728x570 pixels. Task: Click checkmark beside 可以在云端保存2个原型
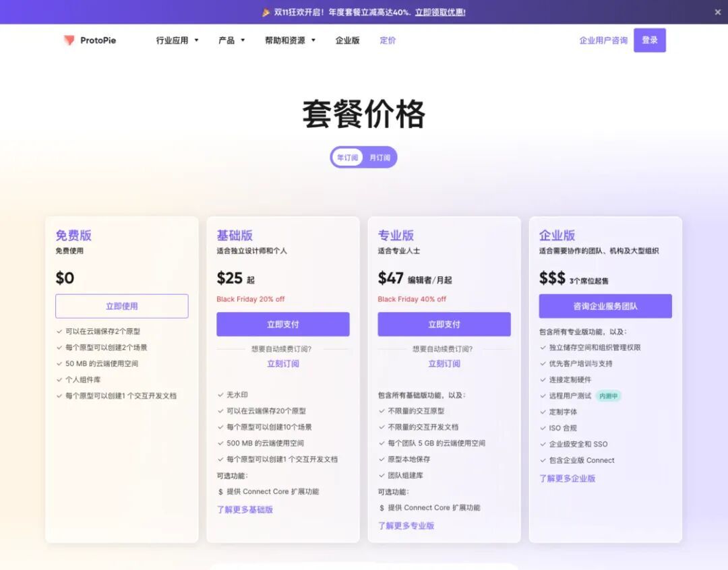59,331
